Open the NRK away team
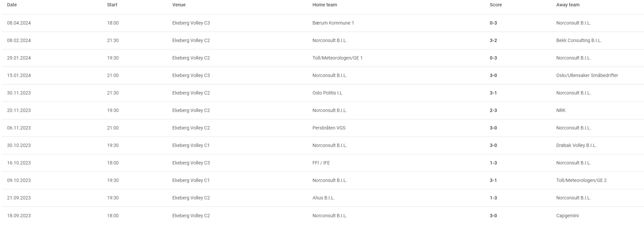Viewport: 644px width, 225px height. (561, 110)
